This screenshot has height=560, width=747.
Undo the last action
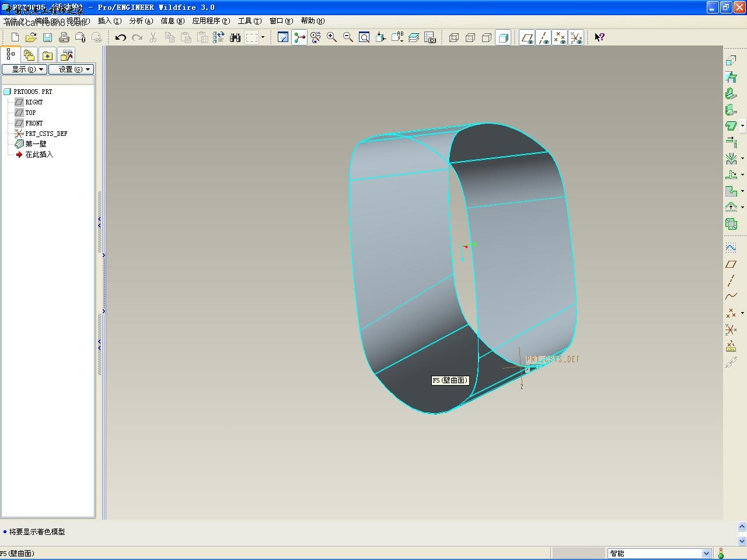pyautogui.click(x=121, y=37)
